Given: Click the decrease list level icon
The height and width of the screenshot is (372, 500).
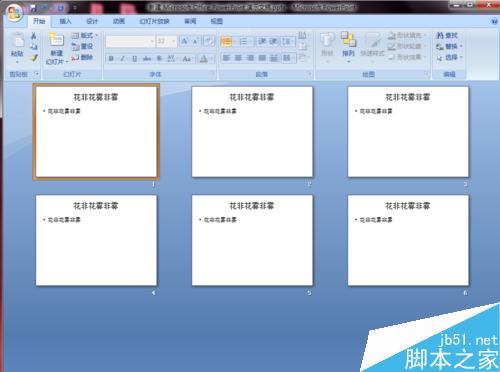Looking at the screenshot, I should (262, 41).
